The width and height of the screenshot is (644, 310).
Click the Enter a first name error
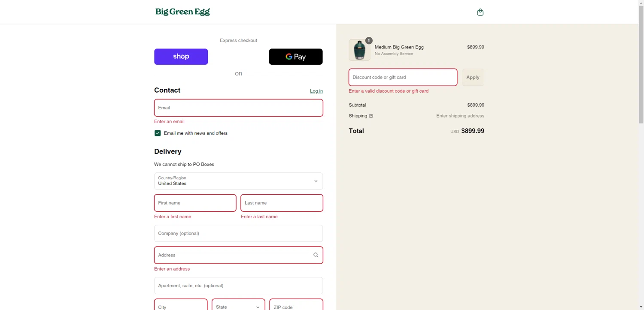coord(173,217)
